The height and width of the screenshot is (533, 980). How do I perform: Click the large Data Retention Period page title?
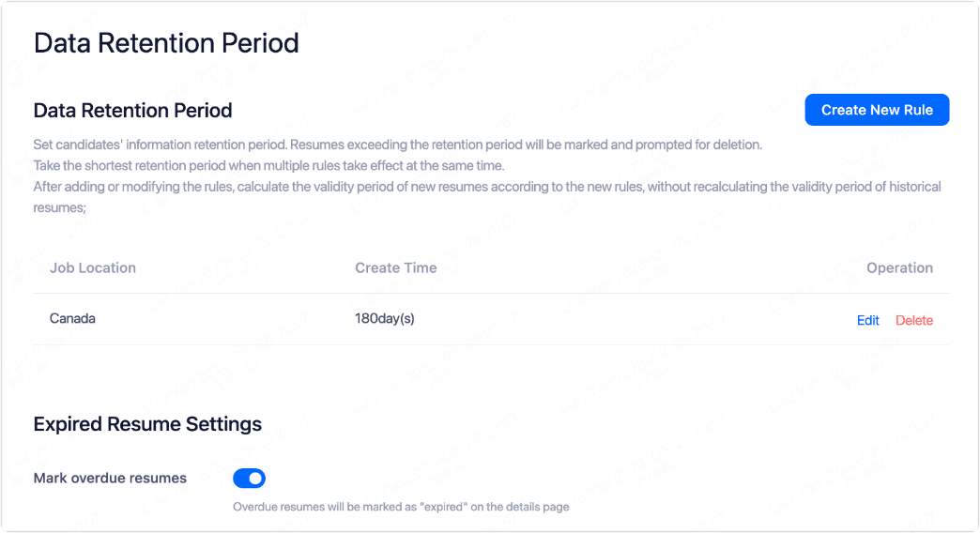point(166,43)
